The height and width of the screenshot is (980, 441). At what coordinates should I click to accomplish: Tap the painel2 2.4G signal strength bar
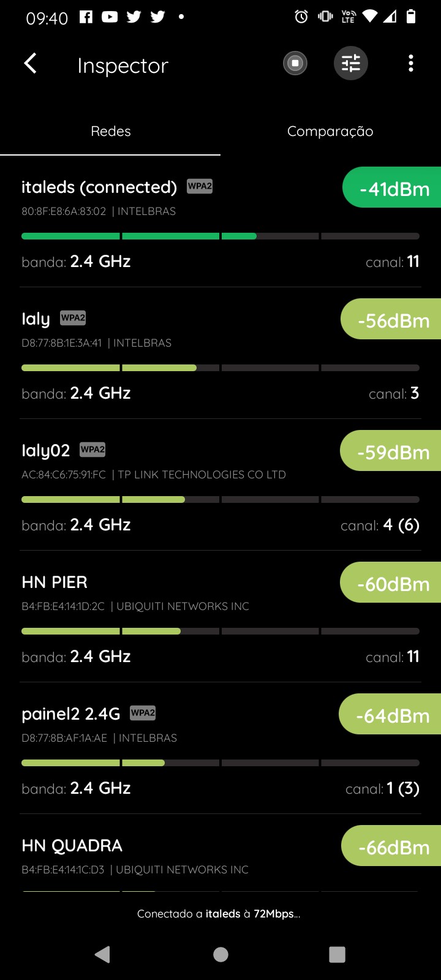pos(220,763)
